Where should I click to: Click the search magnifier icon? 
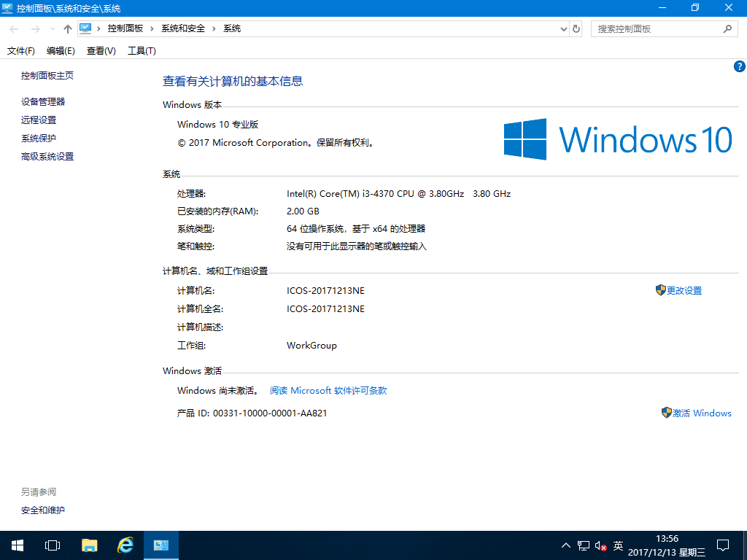pyautogui.click(x=727, y=29)
